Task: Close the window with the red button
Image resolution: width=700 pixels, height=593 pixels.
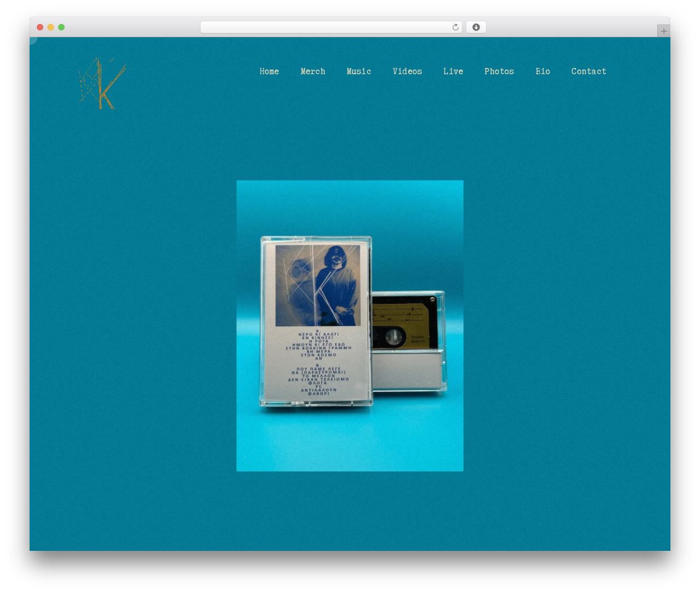Action: (40, 27)
